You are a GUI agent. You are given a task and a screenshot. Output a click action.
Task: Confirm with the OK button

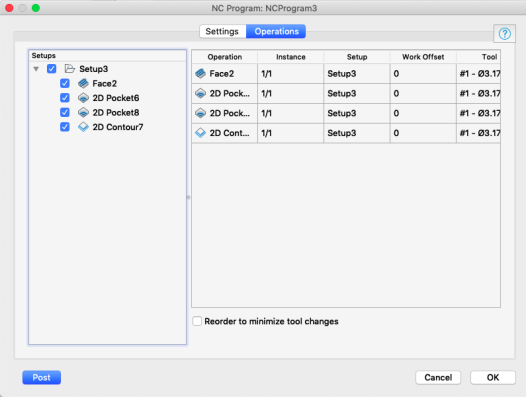(x=493, y=378)
